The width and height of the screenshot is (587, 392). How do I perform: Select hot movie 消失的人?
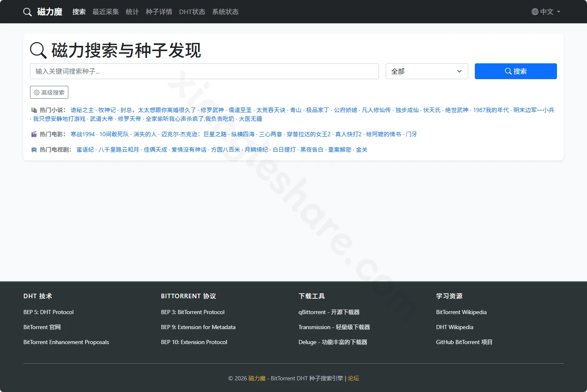145,134
